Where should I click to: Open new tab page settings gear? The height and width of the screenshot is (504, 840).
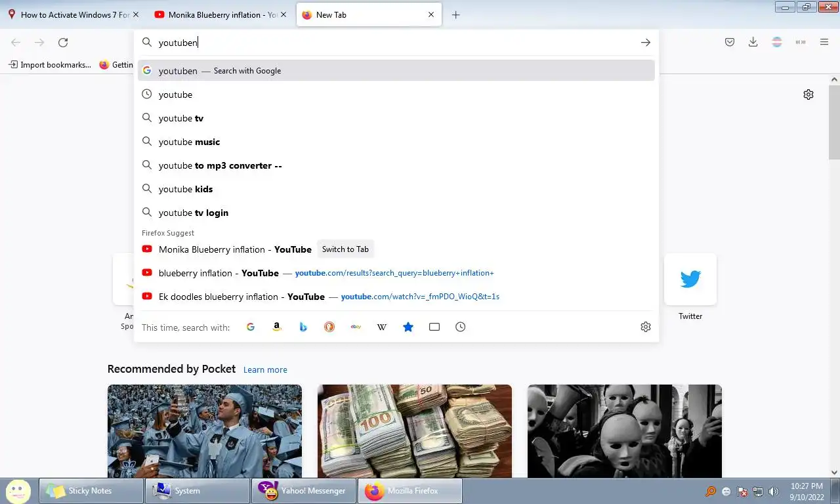808,94
